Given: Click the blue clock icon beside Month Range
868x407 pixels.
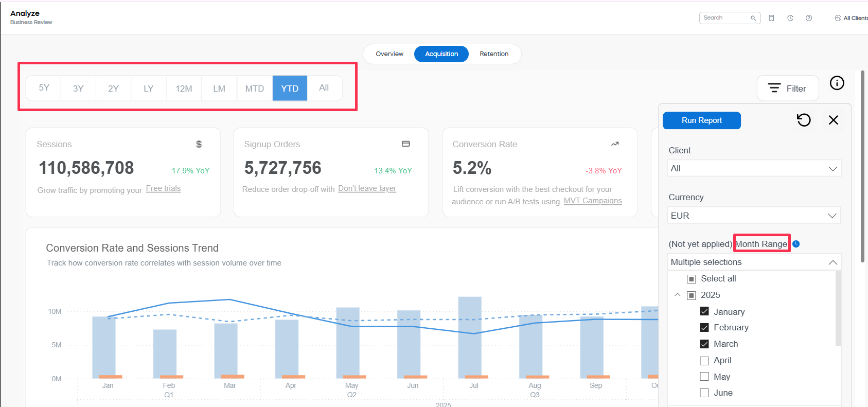Looking at the screenshot, I should (x=796, y=244).
